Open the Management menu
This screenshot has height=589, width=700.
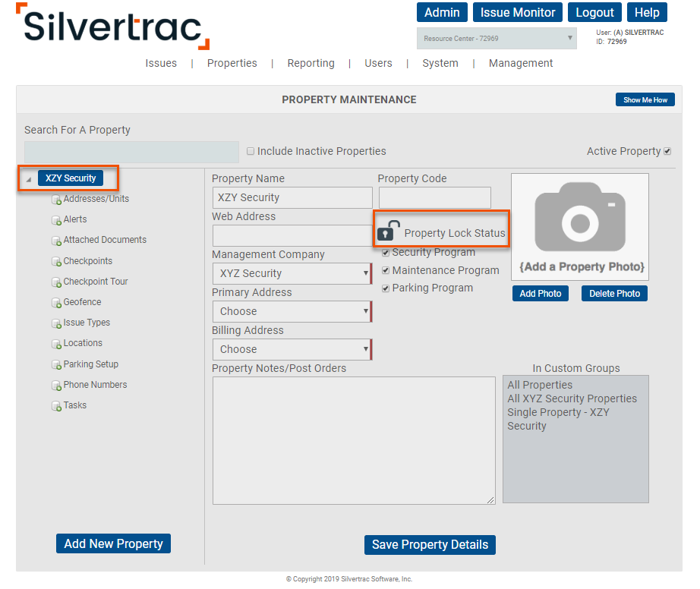tap(521, 63)
